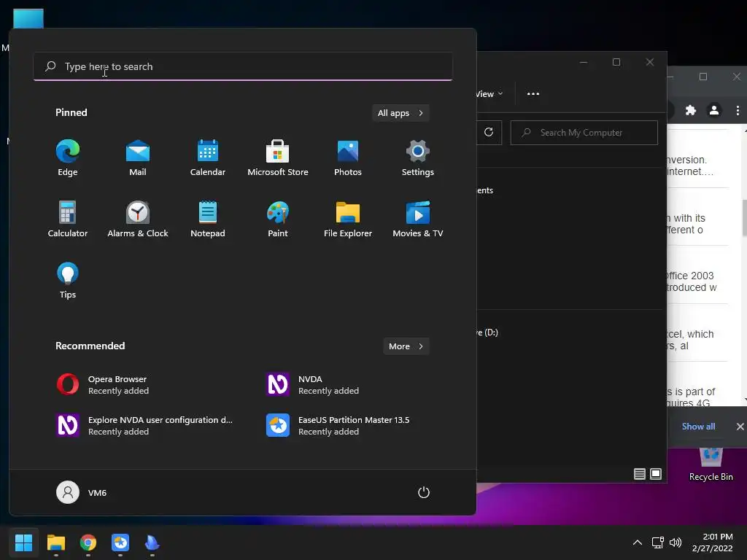Open Chrome's Extensions puzzle icon

pyautogui.click(x=691, y=111)
